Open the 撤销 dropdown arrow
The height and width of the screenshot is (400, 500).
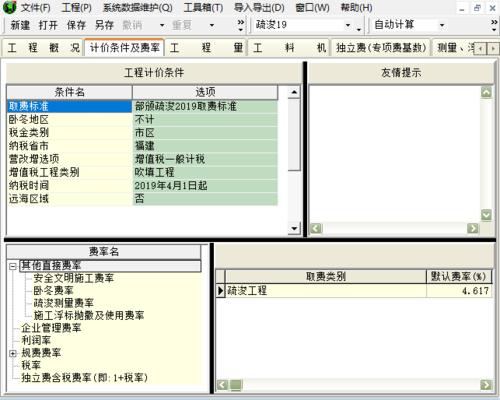click(x=162, y=25)
